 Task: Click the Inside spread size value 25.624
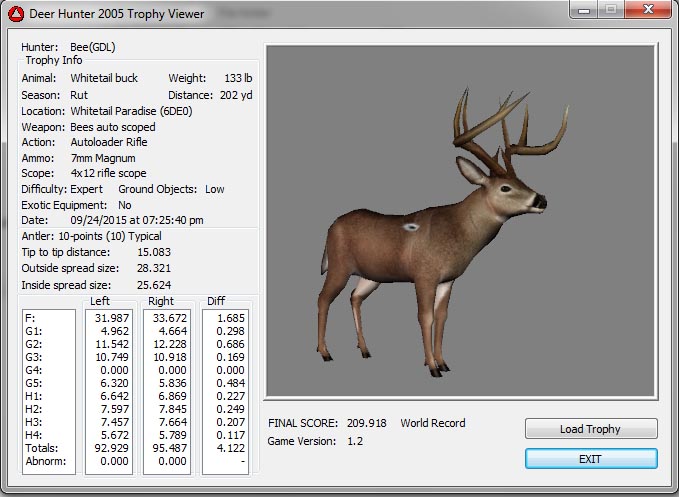point(156,285)
